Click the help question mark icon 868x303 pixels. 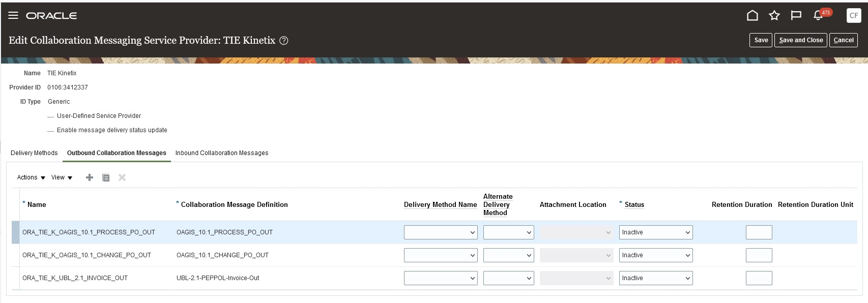(x=284, y=41)
